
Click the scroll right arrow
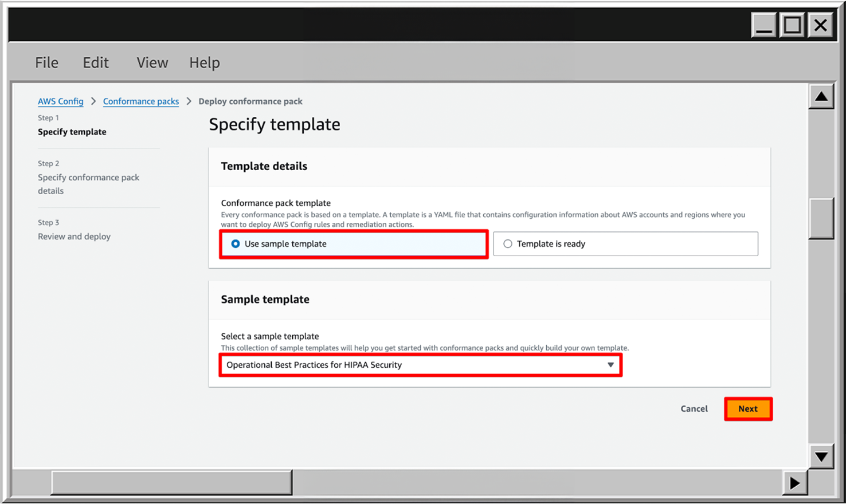pos(794,483)
